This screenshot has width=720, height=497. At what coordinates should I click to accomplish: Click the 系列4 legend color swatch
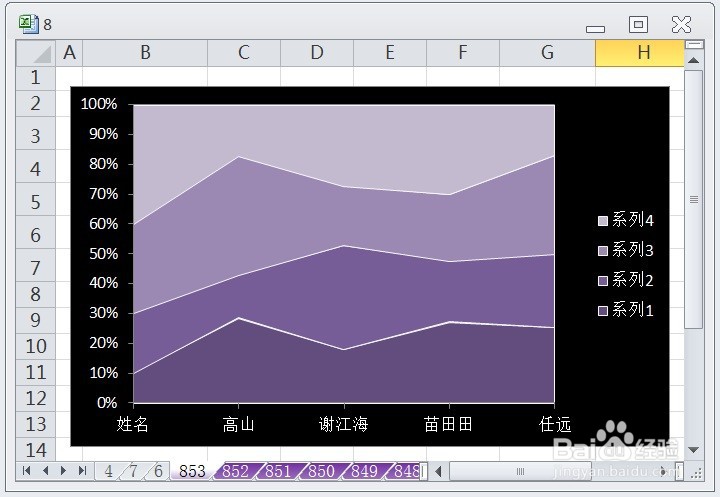pos(603,221)
